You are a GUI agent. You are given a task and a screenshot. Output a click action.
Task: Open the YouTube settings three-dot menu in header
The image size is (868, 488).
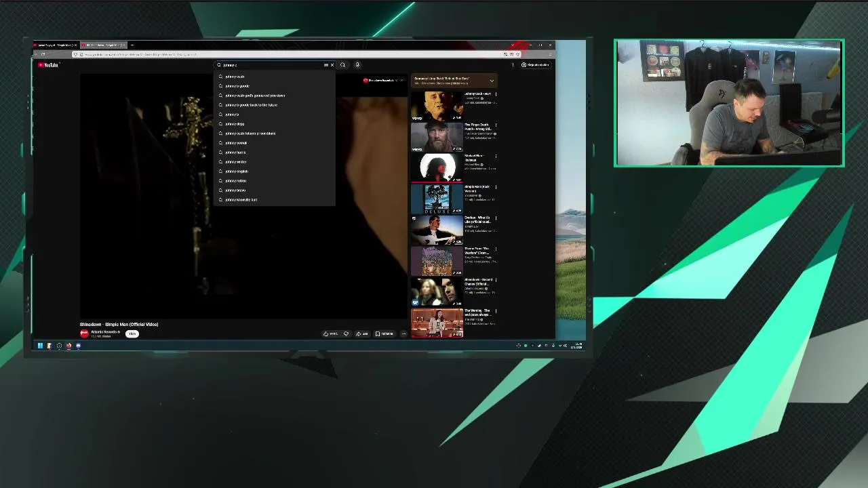[513, 65]
